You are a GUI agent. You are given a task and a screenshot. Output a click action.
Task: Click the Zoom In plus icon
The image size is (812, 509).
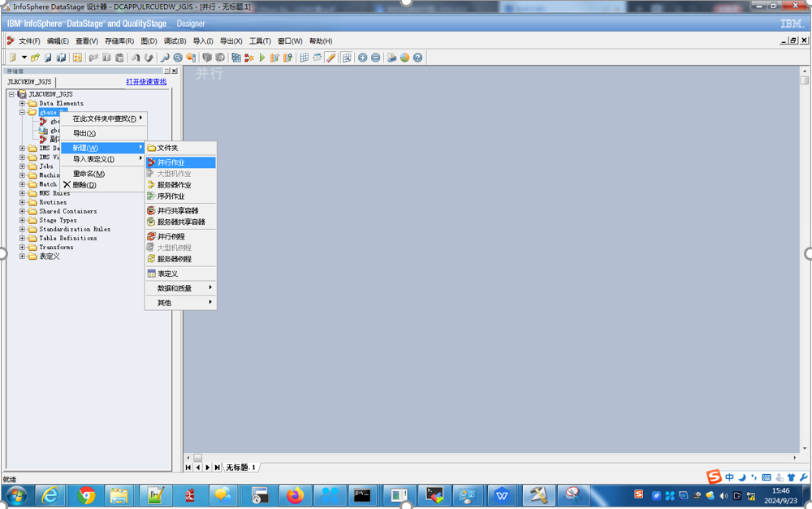tap(362, 58)
